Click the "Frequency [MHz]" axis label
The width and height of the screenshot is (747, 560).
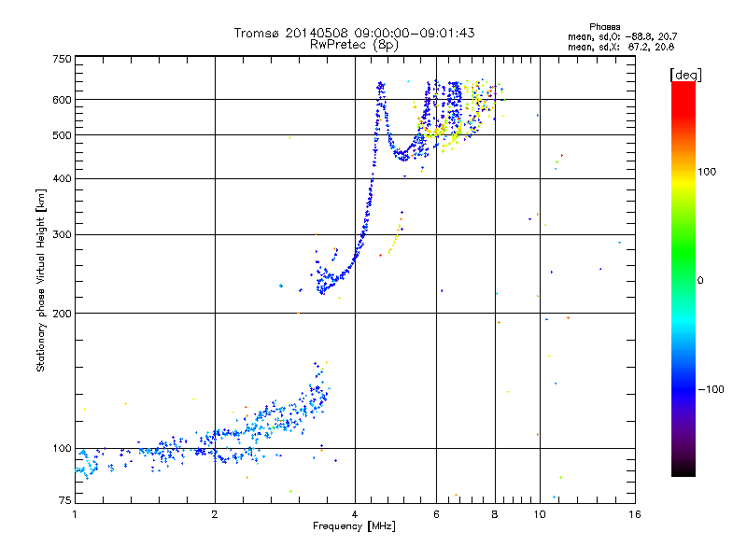click(354, 526)
